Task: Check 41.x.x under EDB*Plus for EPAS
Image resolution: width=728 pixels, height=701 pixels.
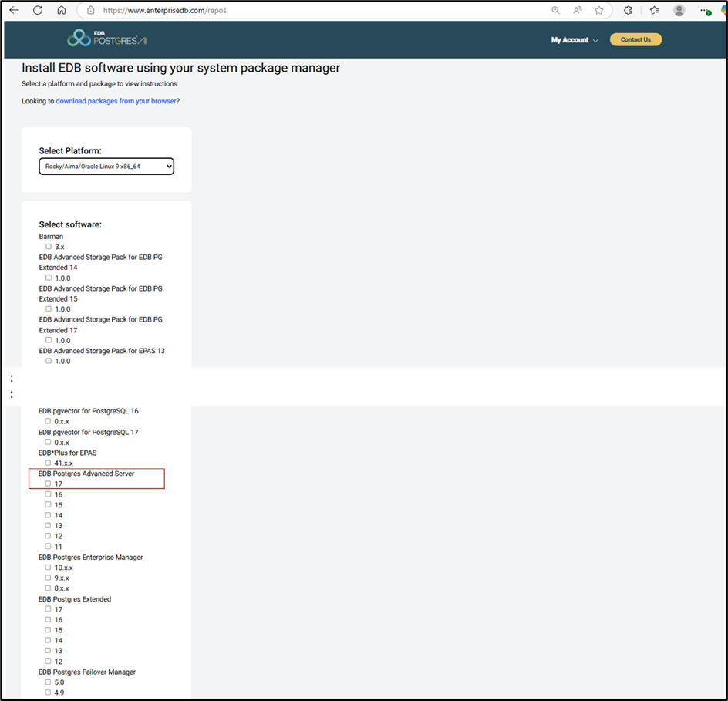Action: pos(48,463)
